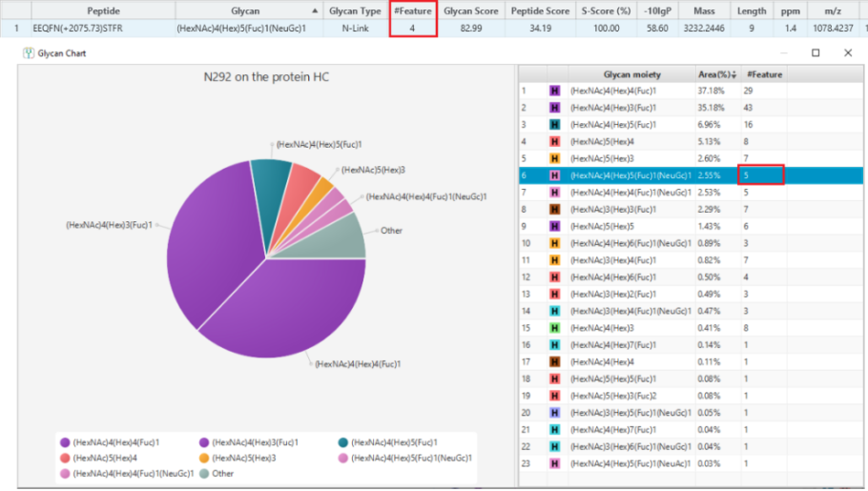Maximize the Glycan Chart window

coord(816,53)
